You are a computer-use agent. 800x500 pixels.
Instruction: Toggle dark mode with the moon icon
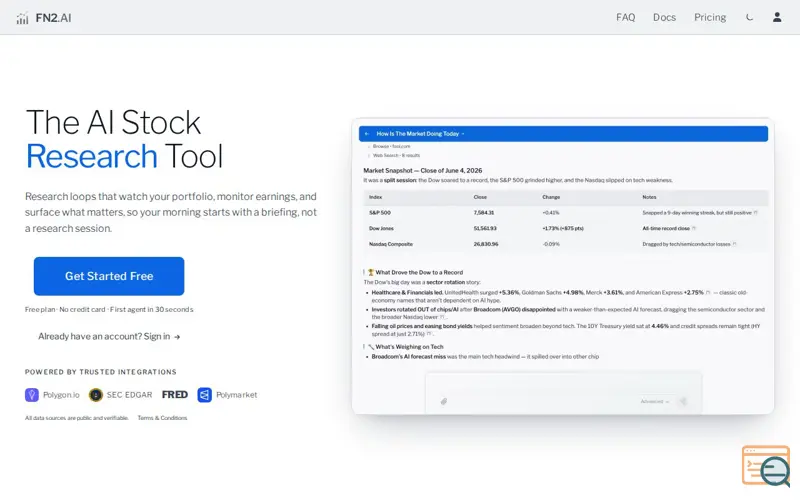[749, 17]
